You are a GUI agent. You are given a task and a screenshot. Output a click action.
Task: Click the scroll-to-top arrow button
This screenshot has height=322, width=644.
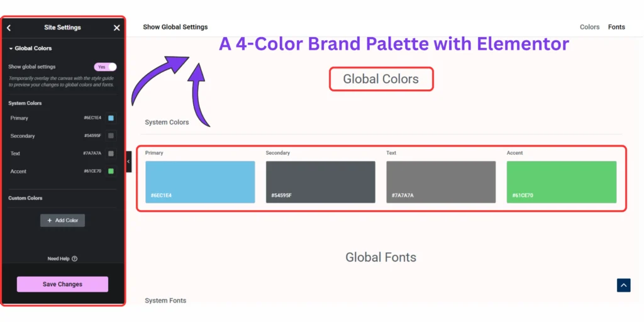623,285
